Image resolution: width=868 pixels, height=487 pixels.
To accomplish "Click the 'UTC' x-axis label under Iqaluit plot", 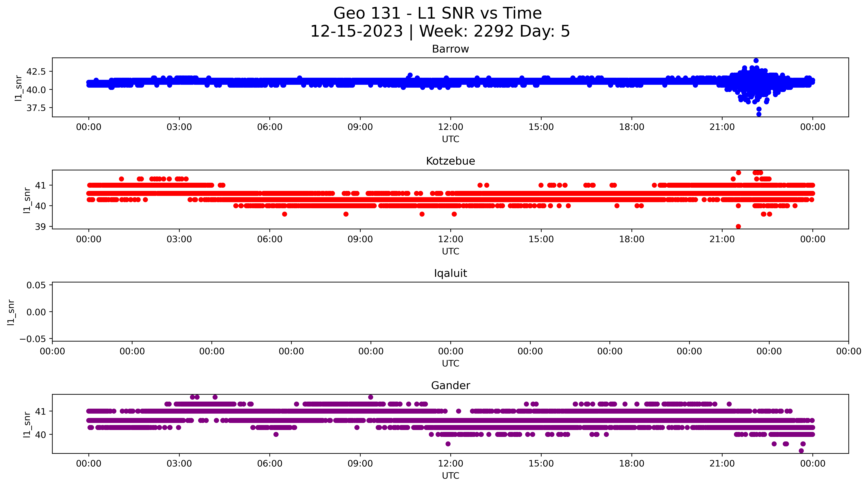I will (x=451, y=364).
